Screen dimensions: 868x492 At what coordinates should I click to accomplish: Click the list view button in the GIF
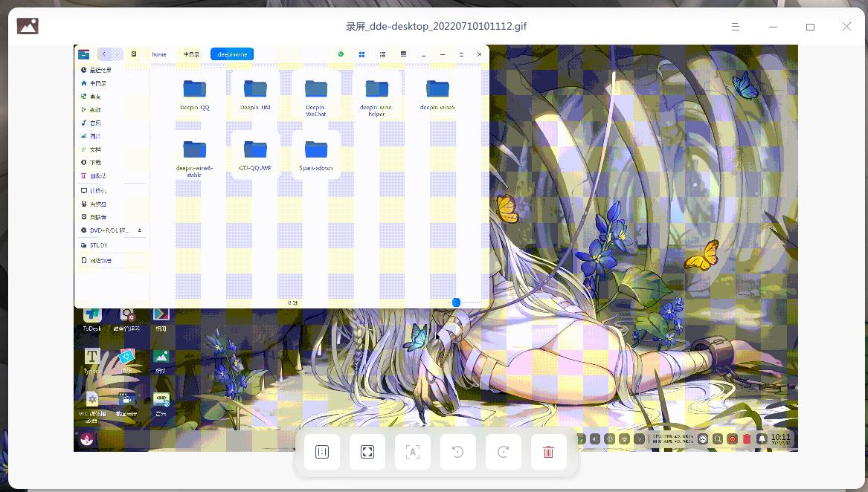tap(382, 54)
